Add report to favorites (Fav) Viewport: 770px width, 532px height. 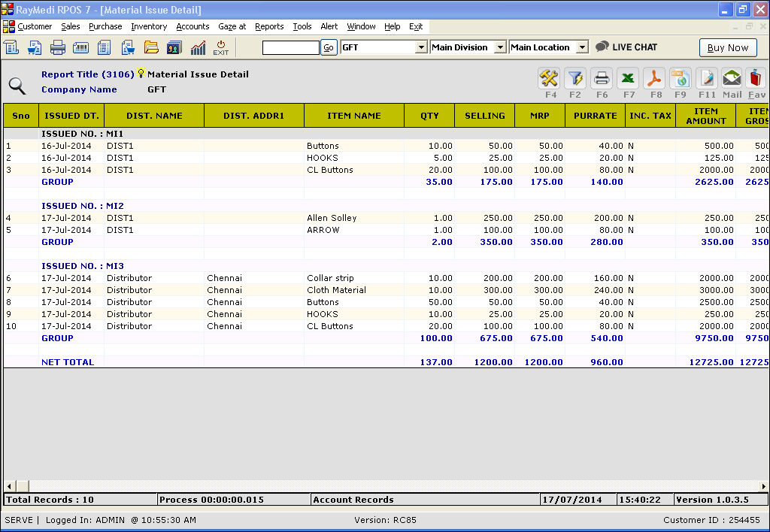(x=756, y=78)
